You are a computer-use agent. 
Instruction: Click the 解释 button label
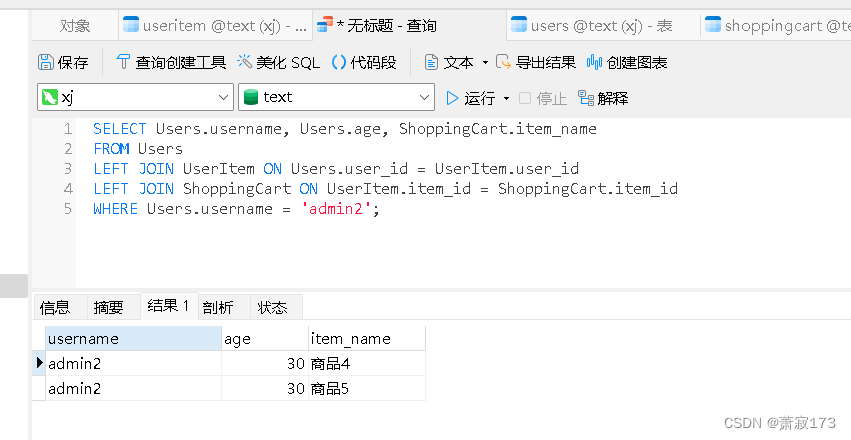pyautogui.click(x=613, y=98)
